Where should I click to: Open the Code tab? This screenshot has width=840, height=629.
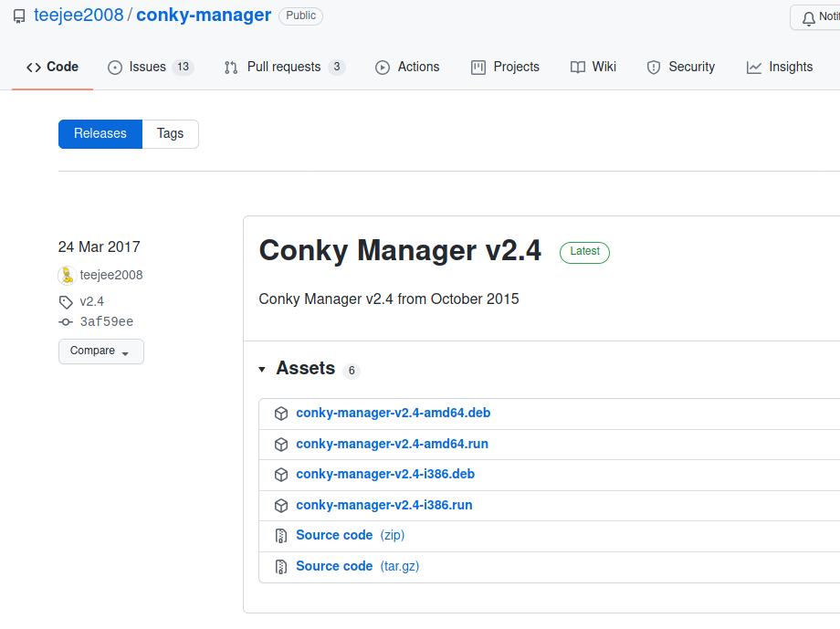click(53, 67)
